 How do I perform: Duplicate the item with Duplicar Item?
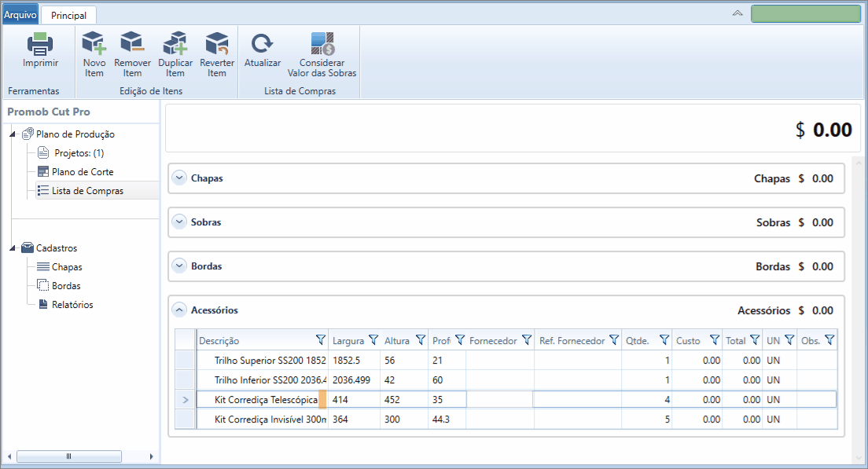(x=175, y=54)
